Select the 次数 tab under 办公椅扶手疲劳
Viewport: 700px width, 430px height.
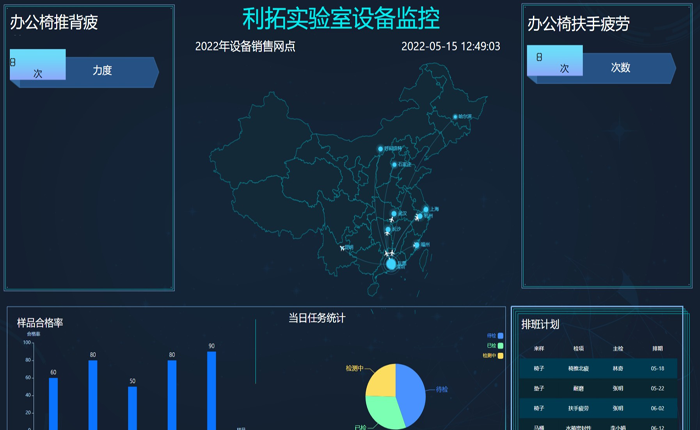click(621, 68)
